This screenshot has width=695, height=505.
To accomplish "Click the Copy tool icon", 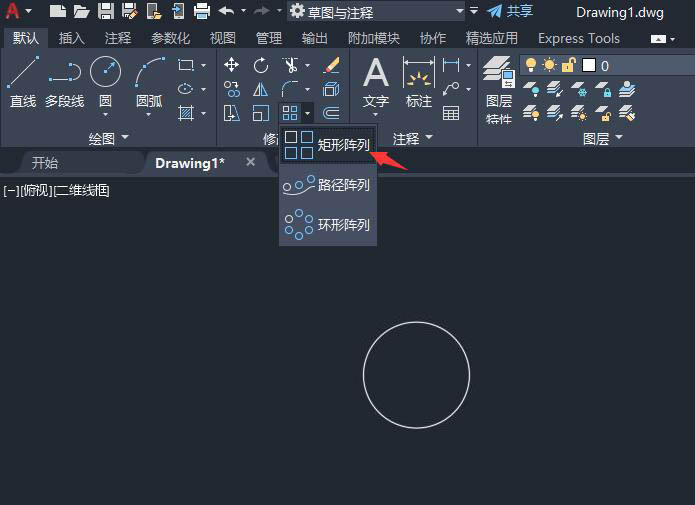I will [231, 89].
